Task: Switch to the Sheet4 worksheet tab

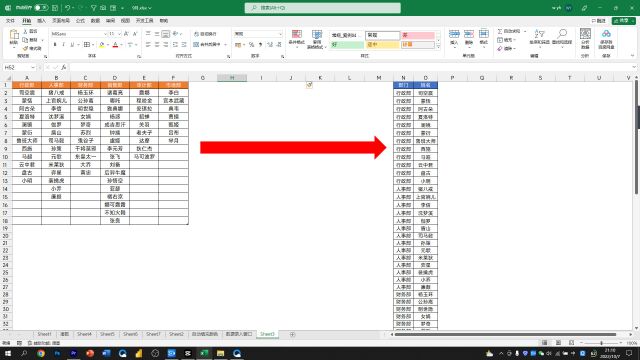Action: tap(84, 334)
